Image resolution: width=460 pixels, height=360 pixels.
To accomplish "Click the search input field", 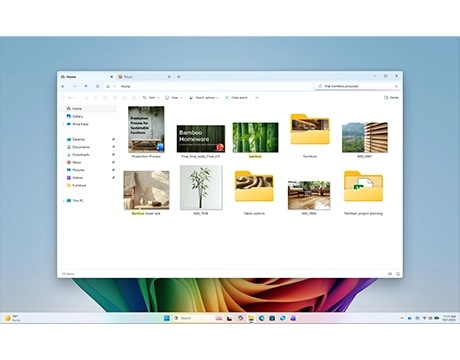I will pyautogui.click(x=357, y=86).
